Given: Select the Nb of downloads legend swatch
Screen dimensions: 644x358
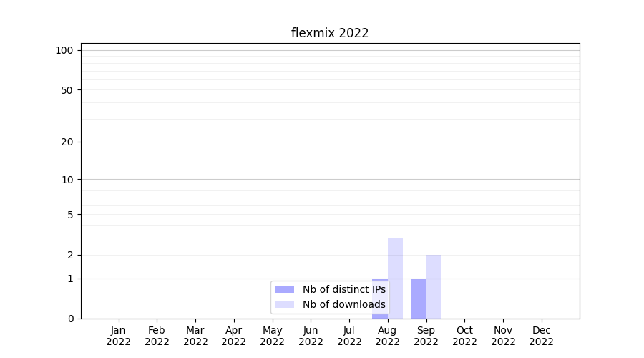Looking at the screenshot, I should tap(284, 304).
